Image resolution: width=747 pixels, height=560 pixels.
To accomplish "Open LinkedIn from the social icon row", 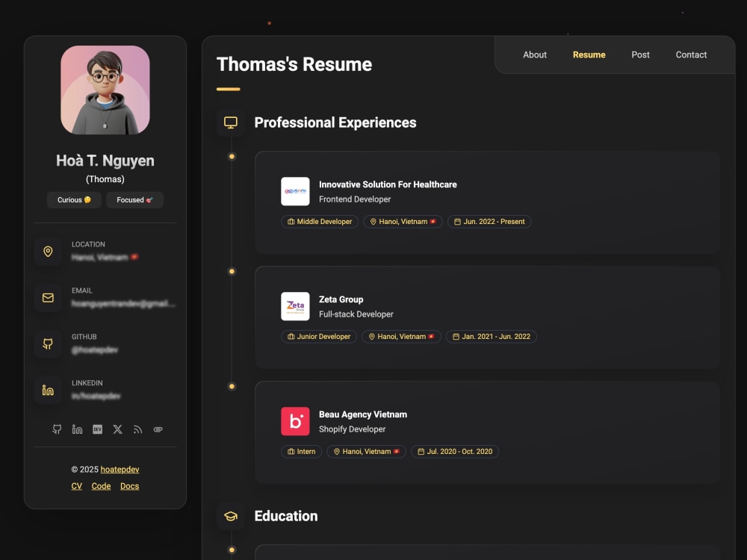I will pyautogui.click(x=77, y=429).
